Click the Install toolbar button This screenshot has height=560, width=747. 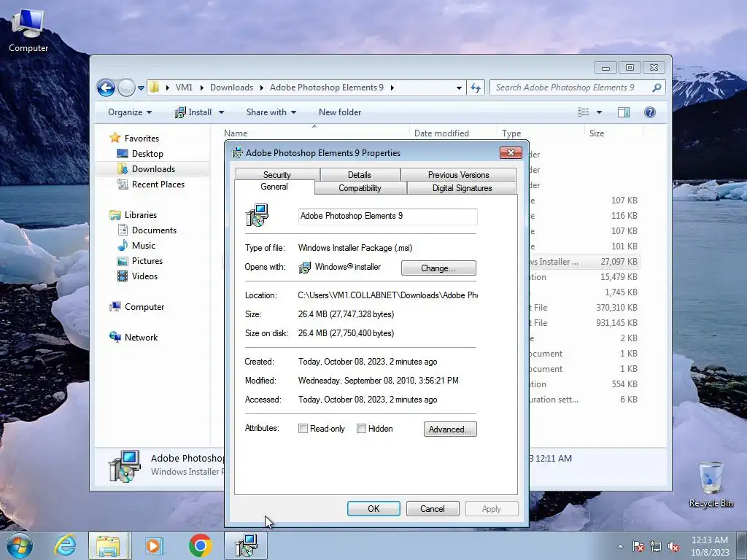(x=193, y=112)
